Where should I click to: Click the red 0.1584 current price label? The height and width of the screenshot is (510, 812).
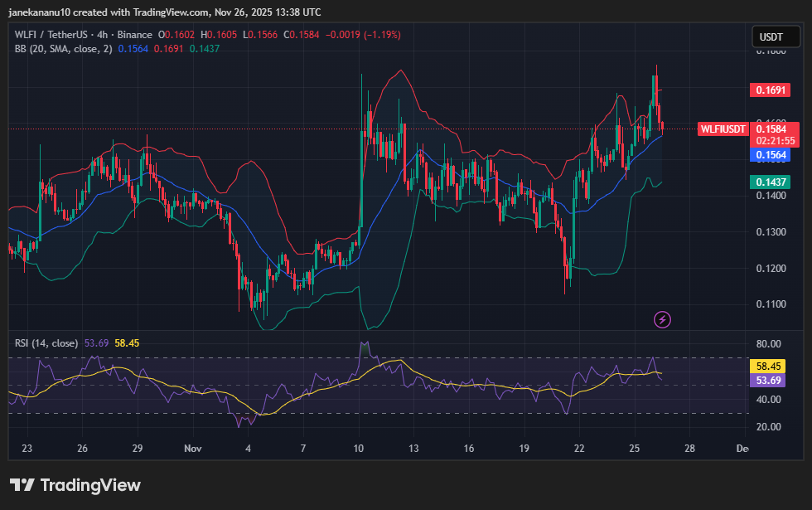pos(770,129)
